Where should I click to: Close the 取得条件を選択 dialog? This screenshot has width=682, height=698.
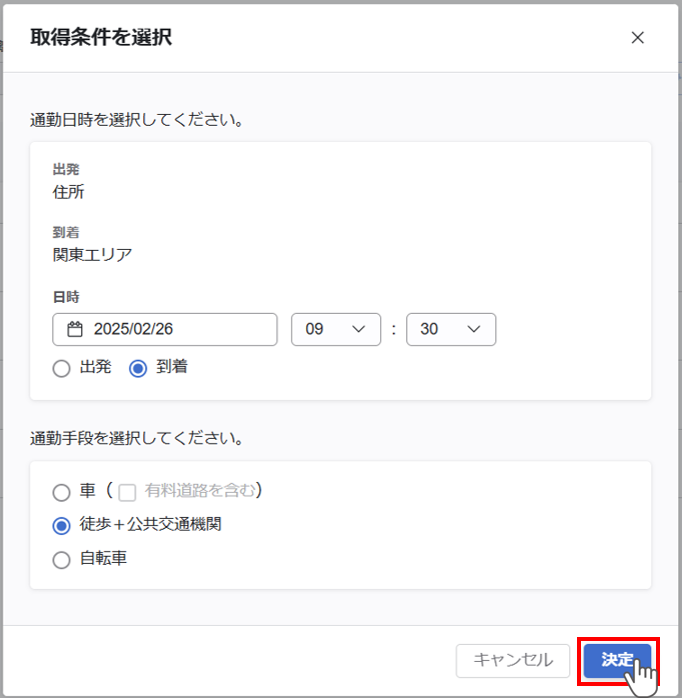click(x=637, y=38)
